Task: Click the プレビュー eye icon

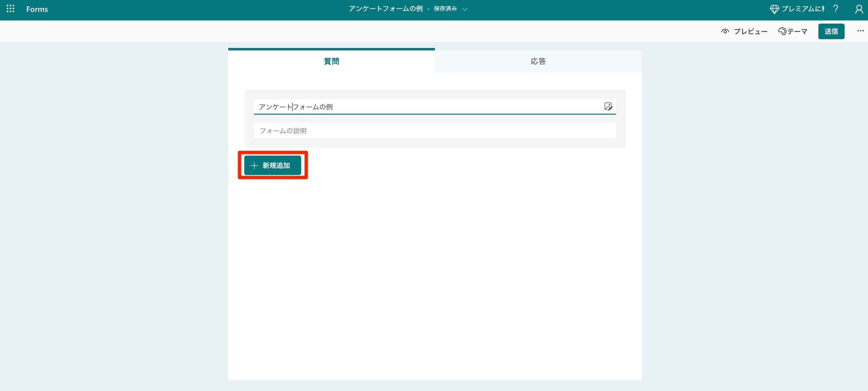Action: (x=726, y=31)
